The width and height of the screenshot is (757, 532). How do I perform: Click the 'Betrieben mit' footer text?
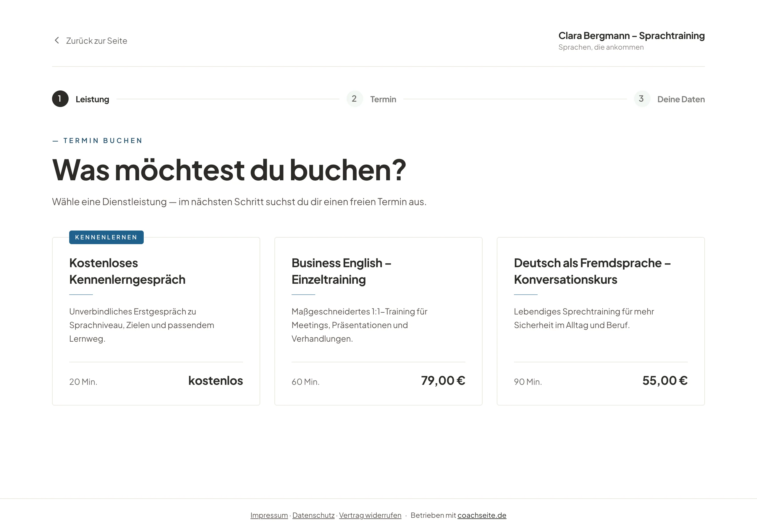[x=433, y=515]
